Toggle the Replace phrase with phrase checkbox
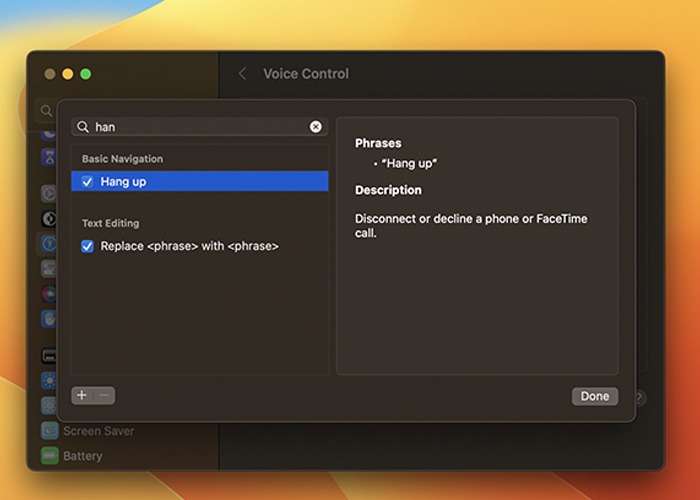Image resolution: width=700 pixels, height=500 pixels. click(88, 246)
